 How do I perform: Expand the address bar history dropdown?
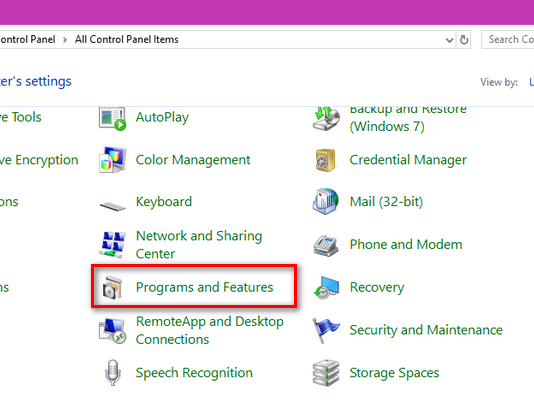[450, 40]
